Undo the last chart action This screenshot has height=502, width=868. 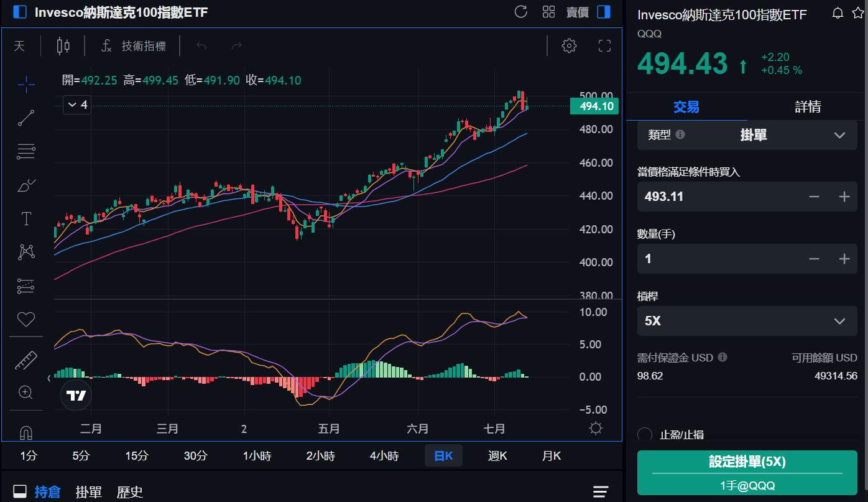click(x=201, y=45)
